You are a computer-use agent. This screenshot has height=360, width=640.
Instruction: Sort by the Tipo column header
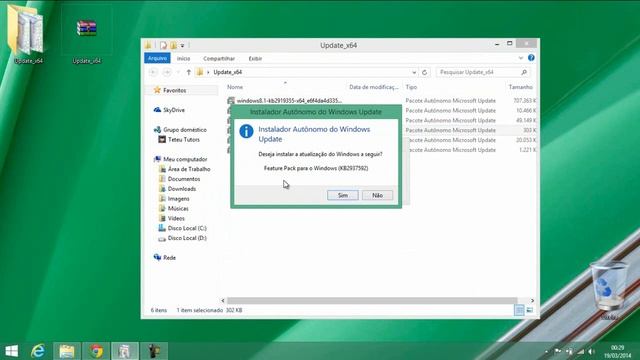tap(411, 87)
